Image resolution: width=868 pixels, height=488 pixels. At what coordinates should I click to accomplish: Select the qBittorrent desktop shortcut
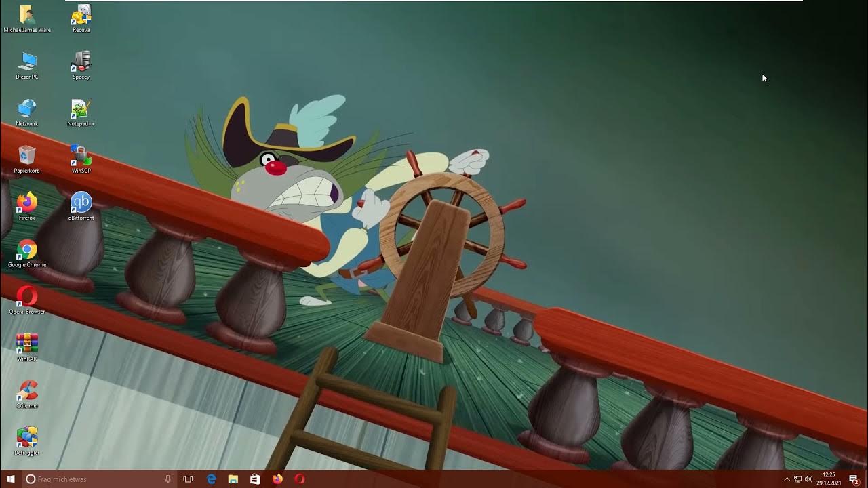81,206
